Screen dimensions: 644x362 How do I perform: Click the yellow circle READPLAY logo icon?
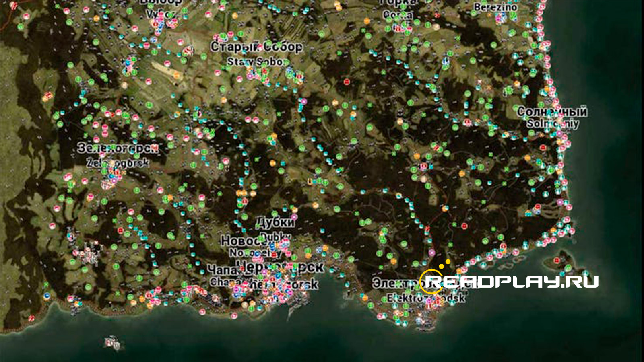(431, 282)
